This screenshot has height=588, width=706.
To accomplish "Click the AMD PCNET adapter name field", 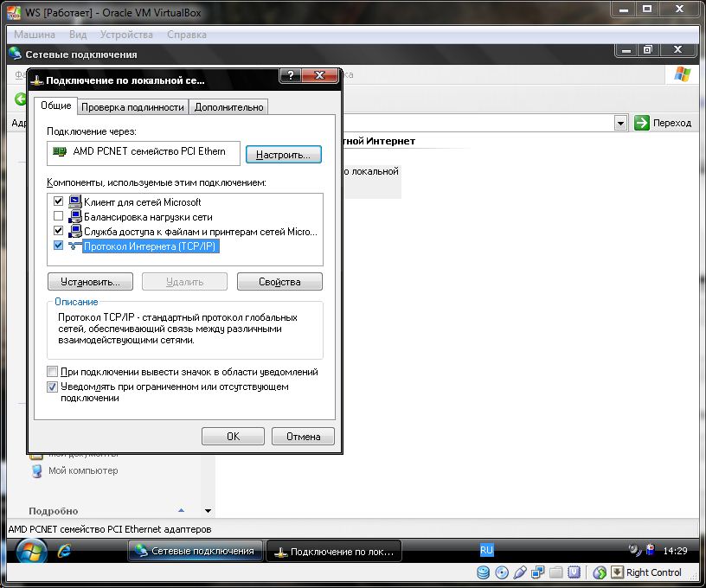I will click(x=144, y=153).
